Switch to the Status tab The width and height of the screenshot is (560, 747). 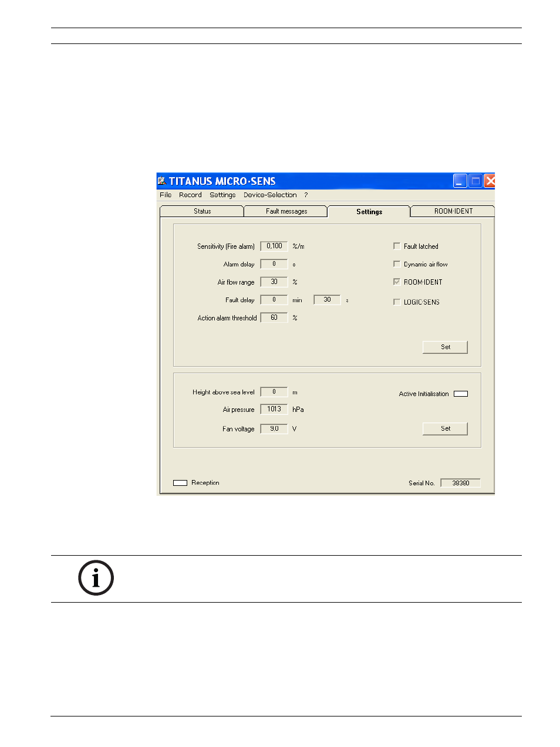202,211
